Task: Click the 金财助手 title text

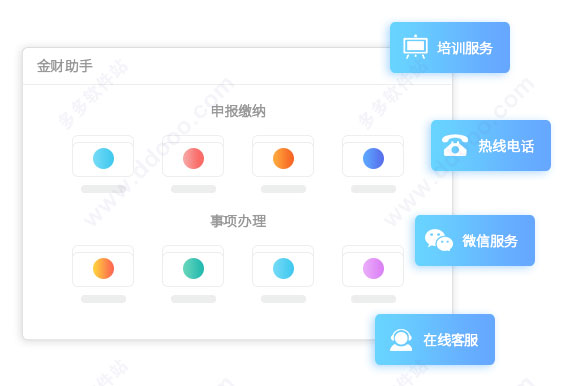Action: click(65, 66)
